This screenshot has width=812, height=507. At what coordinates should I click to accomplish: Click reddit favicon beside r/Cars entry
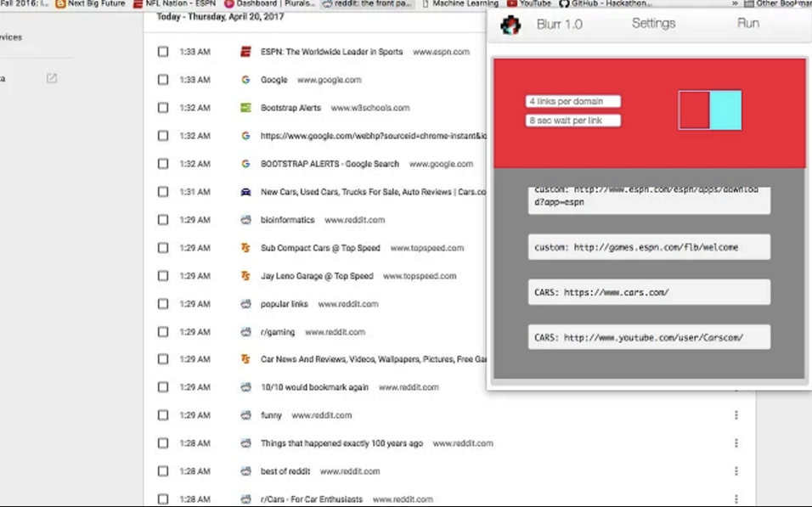coord(245,499)
